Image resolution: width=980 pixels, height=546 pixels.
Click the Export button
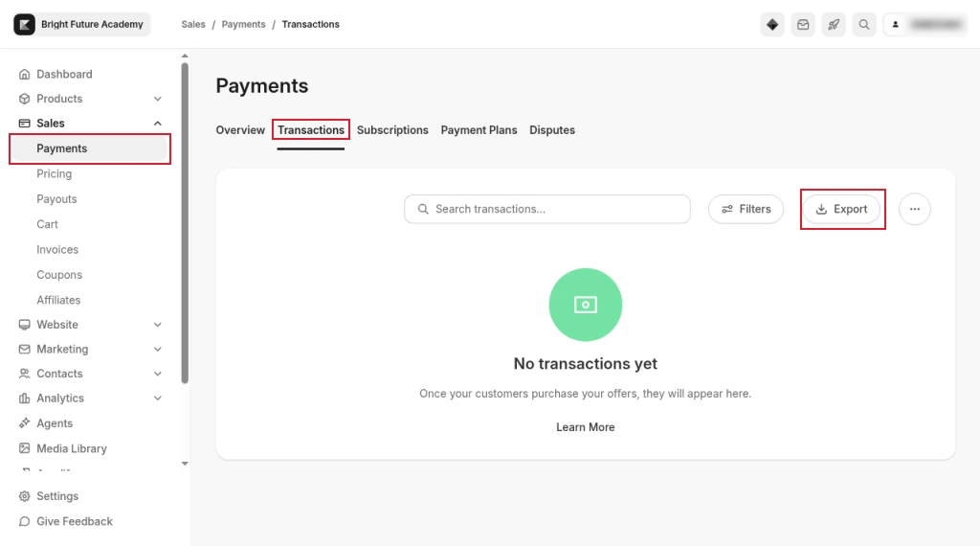(842, 209)
